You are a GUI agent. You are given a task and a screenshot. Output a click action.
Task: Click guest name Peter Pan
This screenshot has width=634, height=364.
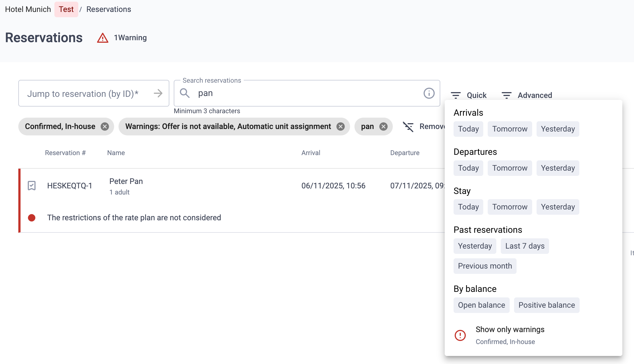click(x=126, y=181)
